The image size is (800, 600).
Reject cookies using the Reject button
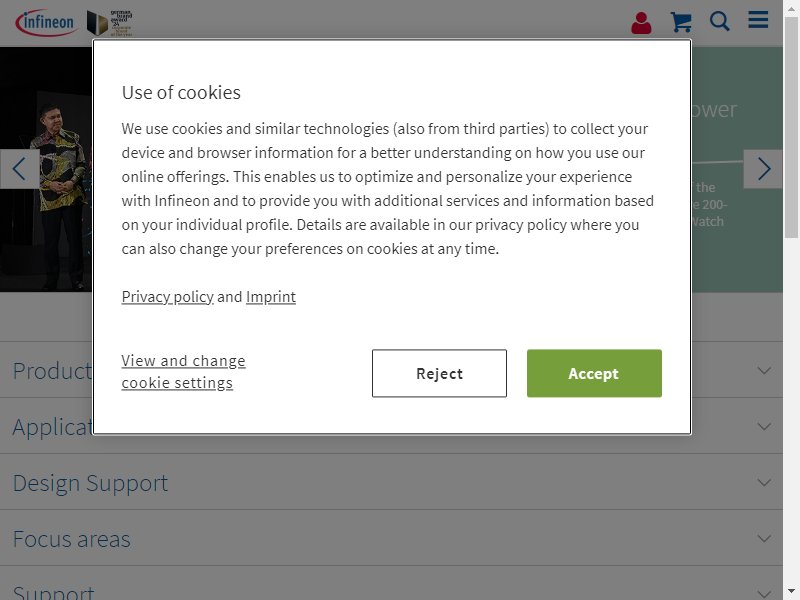(x=439, y=373)
